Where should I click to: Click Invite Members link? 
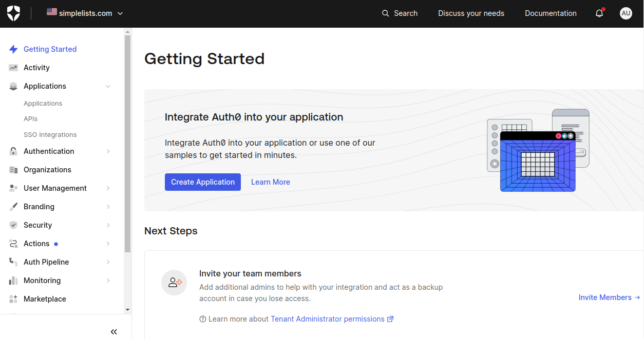pyautogui.click(x=609, y=297)
